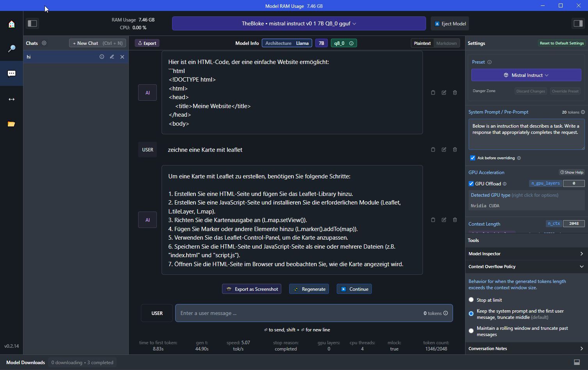588x370 pixels.
Task: Open chats settings gear icon
Action: tap(44, 43)
